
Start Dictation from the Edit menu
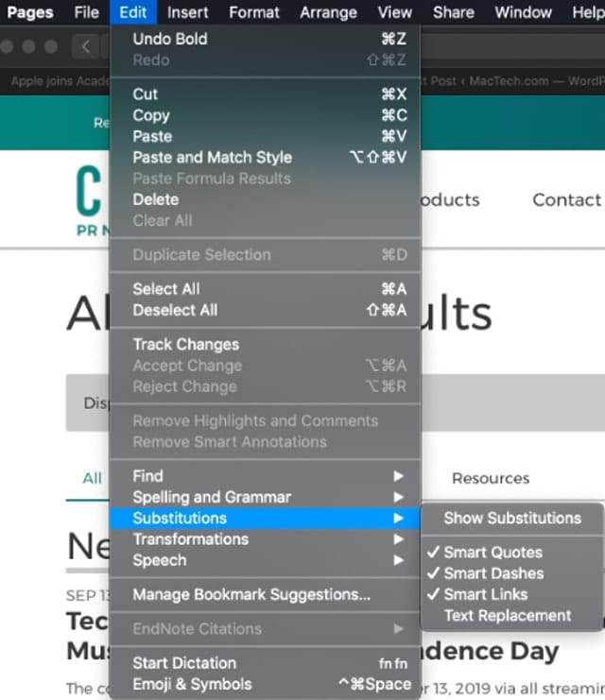184,663
